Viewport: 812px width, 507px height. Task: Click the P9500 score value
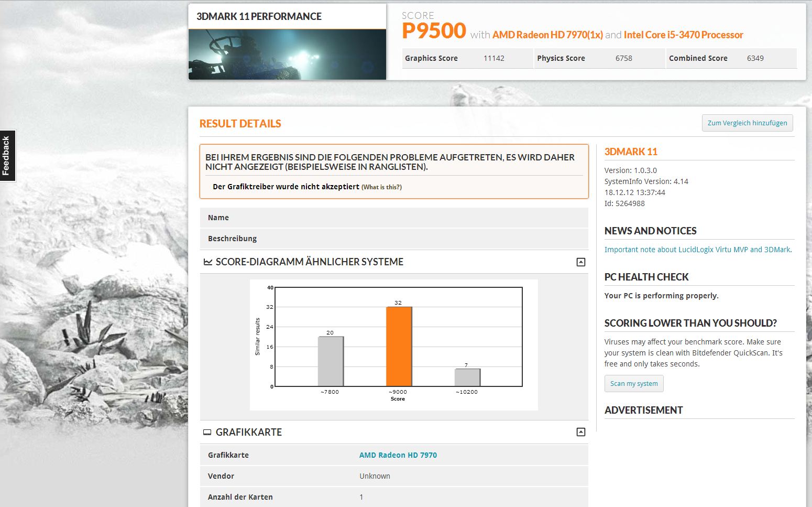pos(434,31)
